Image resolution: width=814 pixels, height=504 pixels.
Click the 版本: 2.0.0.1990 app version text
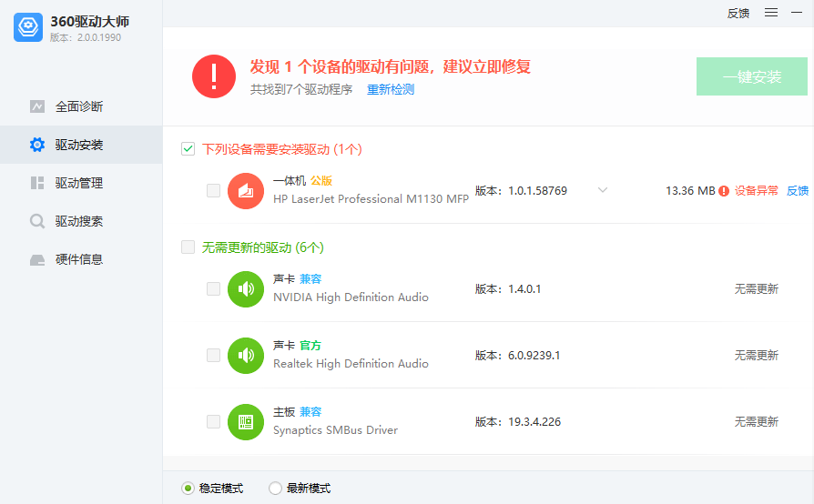tap(86, 38)
